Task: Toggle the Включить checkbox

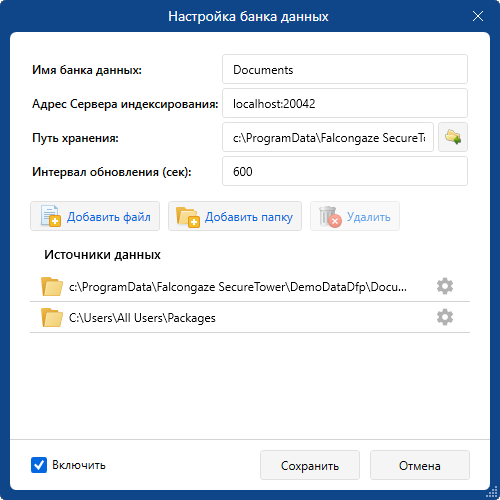Action: tap(39, 465)
